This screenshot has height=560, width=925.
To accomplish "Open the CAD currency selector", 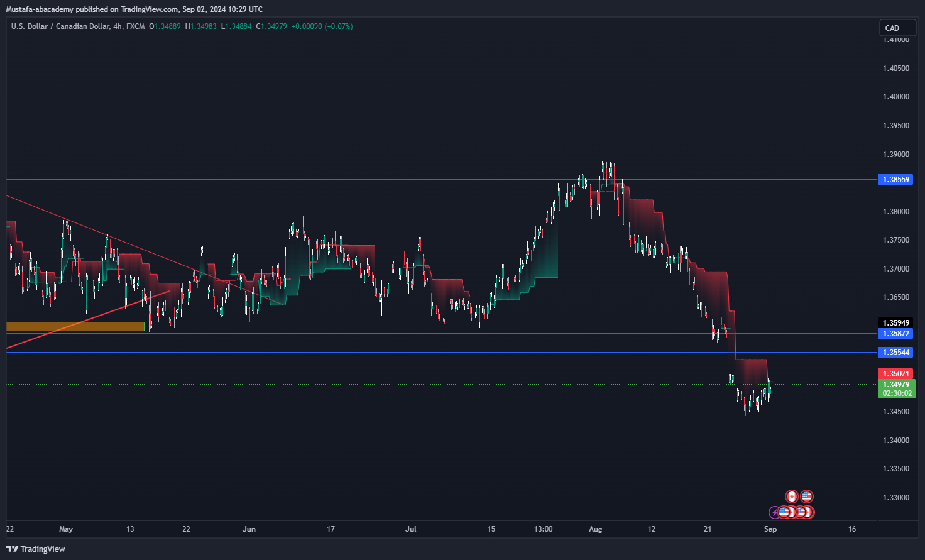I will [897, 28].
